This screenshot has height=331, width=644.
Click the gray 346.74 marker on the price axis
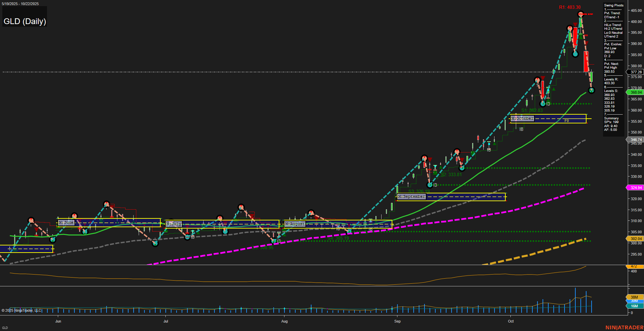(635, 140)
